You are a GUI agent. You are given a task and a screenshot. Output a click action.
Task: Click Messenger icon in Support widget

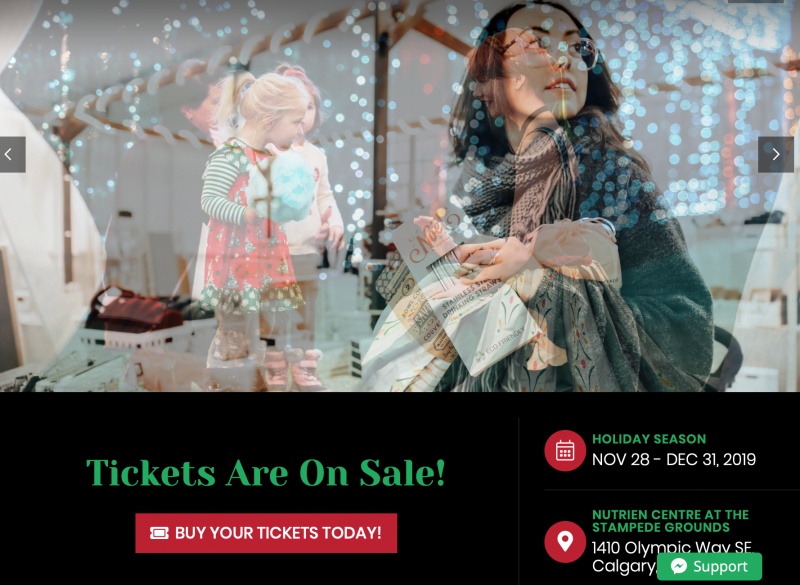click(679, 567)
